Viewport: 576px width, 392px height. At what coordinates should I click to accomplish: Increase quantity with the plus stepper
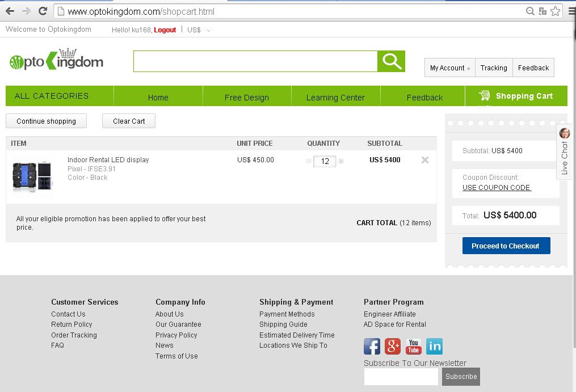(x=341, y=161)
